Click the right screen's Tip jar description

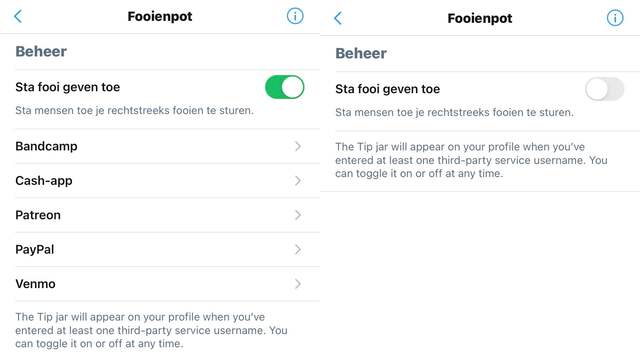(x=471, y=160)
